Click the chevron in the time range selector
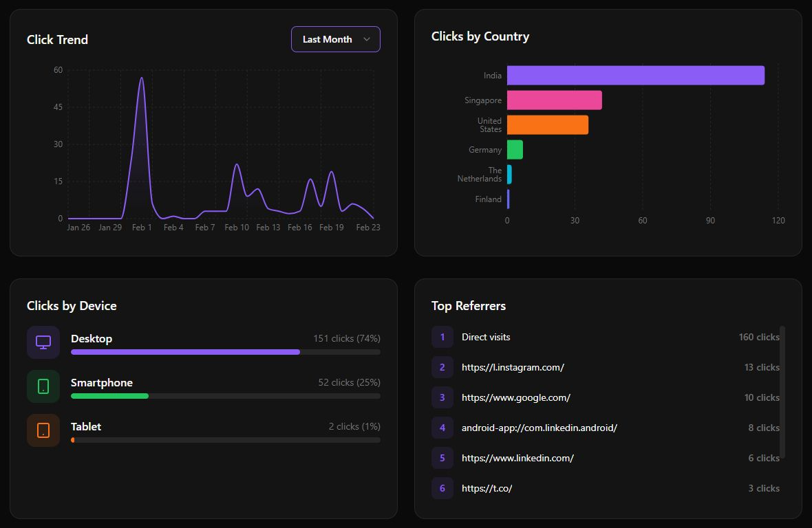 pyautogui.click(x=367, y=39)
